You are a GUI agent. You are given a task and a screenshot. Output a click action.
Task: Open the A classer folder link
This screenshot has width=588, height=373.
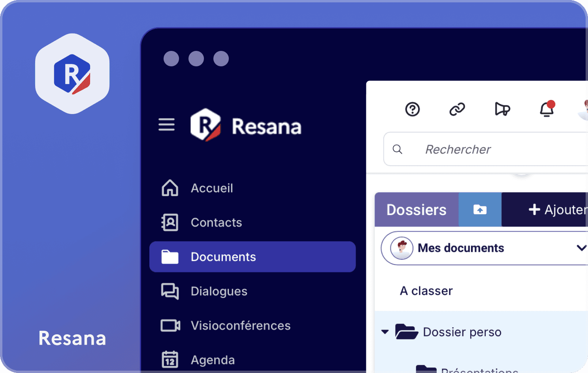pyautogui.click(x=426, y=291)
